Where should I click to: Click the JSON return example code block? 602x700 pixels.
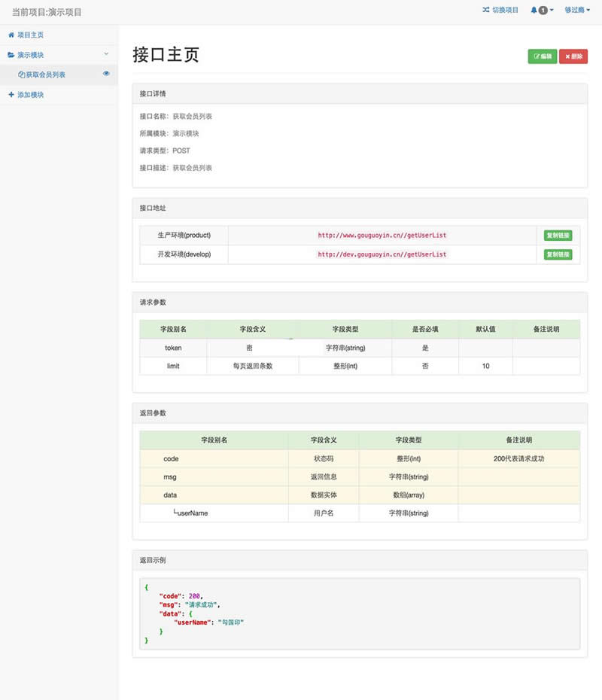point(359,613)
